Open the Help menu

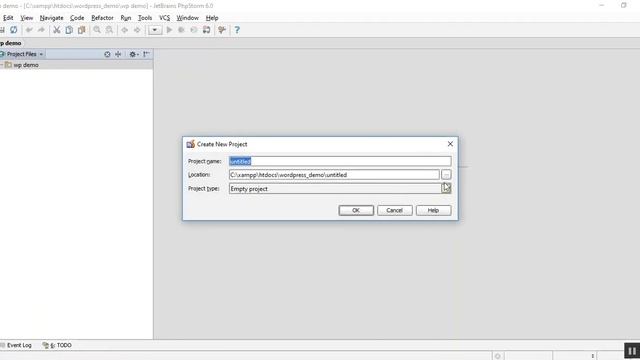click(x=212, y=18)
